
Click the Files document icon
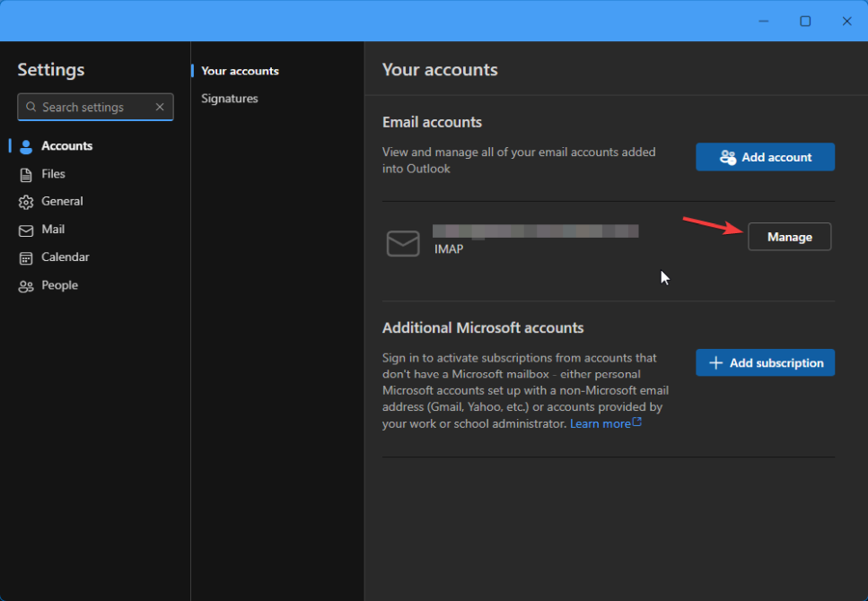click(x=26, y=175)
